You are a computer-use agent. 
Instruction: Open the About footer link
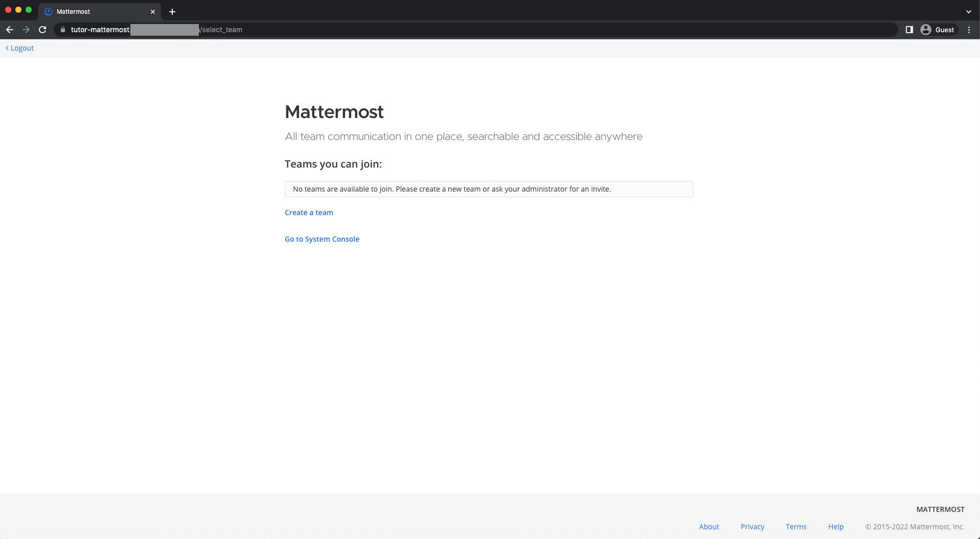click(709, 527)
